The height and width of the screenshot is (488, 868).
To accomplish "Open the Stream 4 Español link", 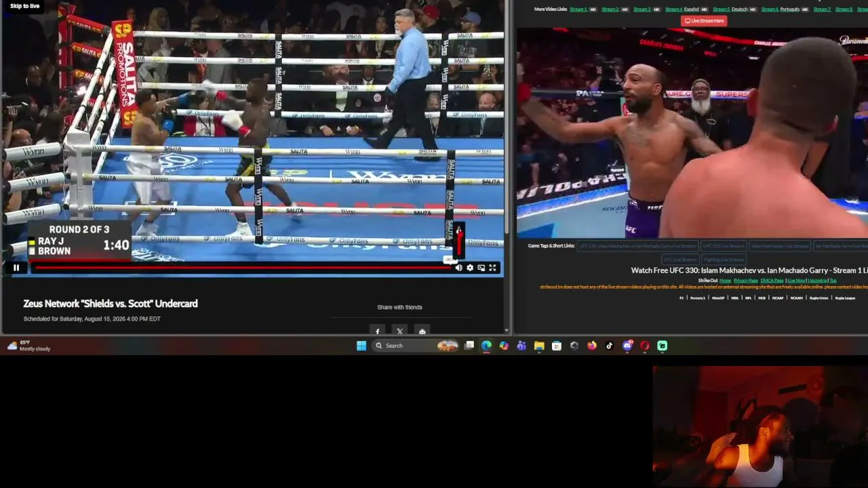I will (682, 9).
